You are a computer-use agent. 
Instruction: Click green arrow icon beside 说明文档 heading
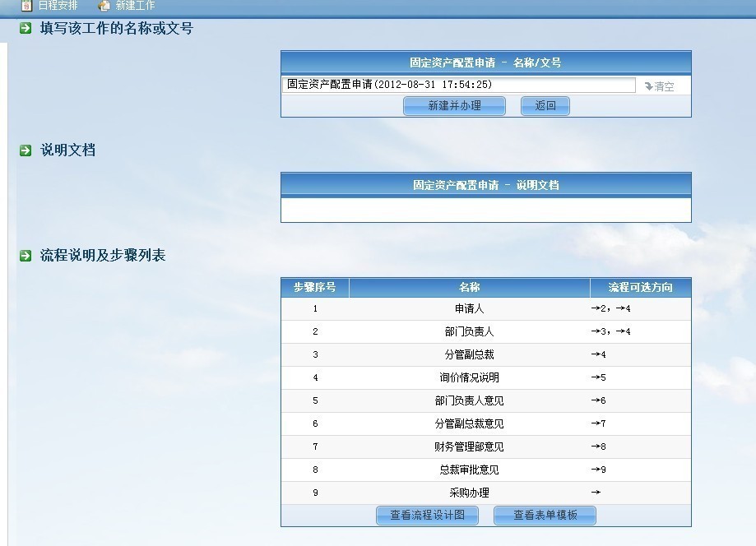click(x=26, y=150)
